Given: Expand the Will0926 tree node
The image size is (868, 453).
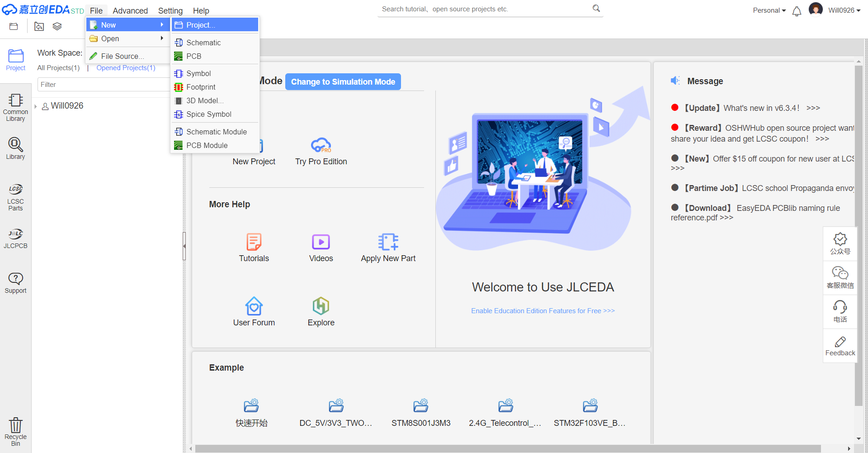Looking at the screenshot, I should 36,106.
